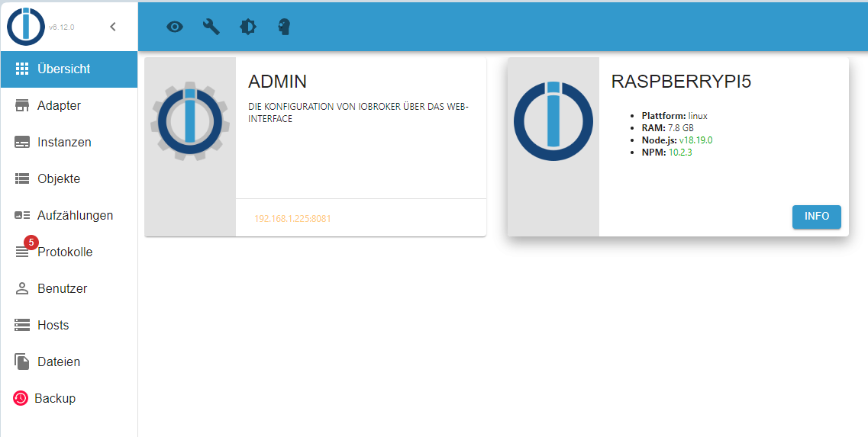868x437 pixels.
Task: Click the Objekte list icon
Action: [x=21, y=178]
